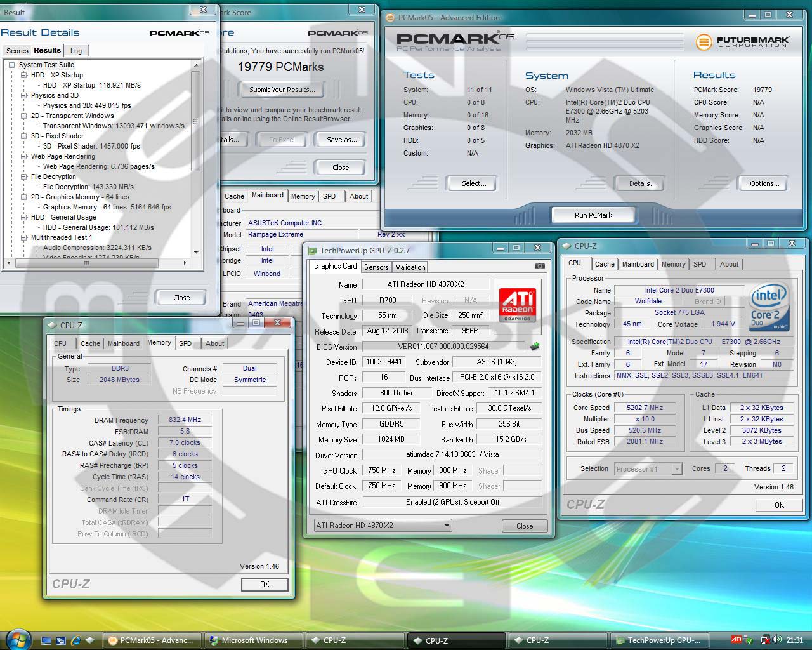This screenshot has height=650, width=812.
Task: Click DRAM Frequency 832.4 MHz value
Action: 185,420
